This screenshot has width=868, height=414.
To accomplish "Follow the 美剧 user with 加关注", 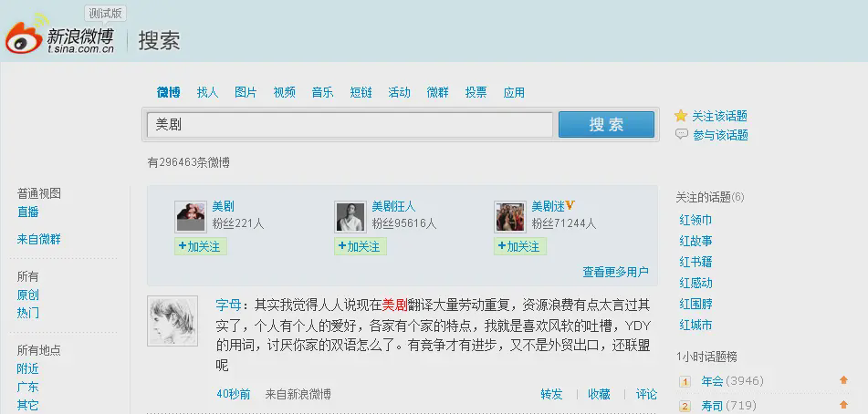I will click(201, 246).
